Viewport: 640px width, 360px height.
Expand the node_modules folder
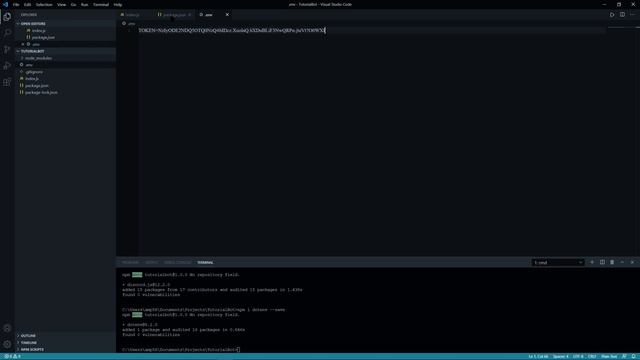tap(65, 58)
